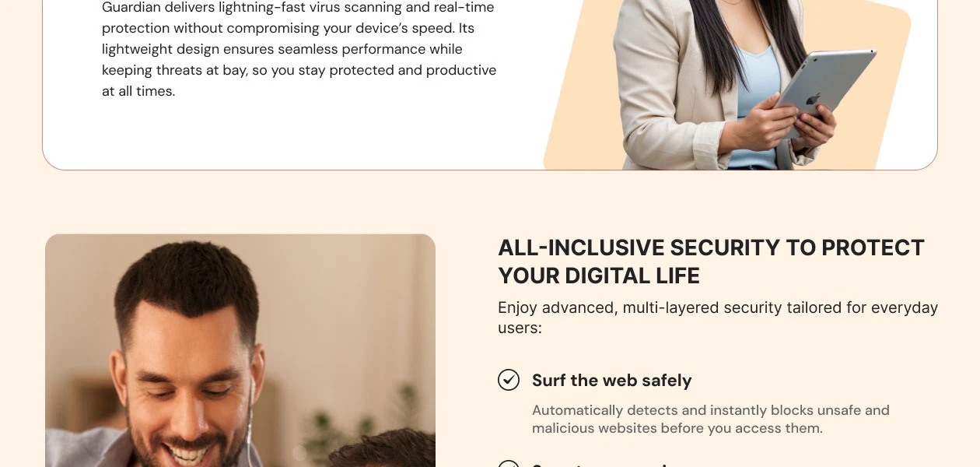Viewport: 980px width, 467px height.
Task: Click the partially visible checkmark icon at the bottom
Action: tap(509, 464)
